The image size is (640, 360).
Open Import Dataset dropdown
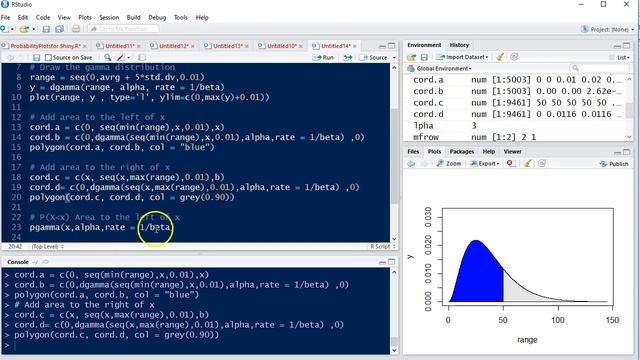[462, 57]
